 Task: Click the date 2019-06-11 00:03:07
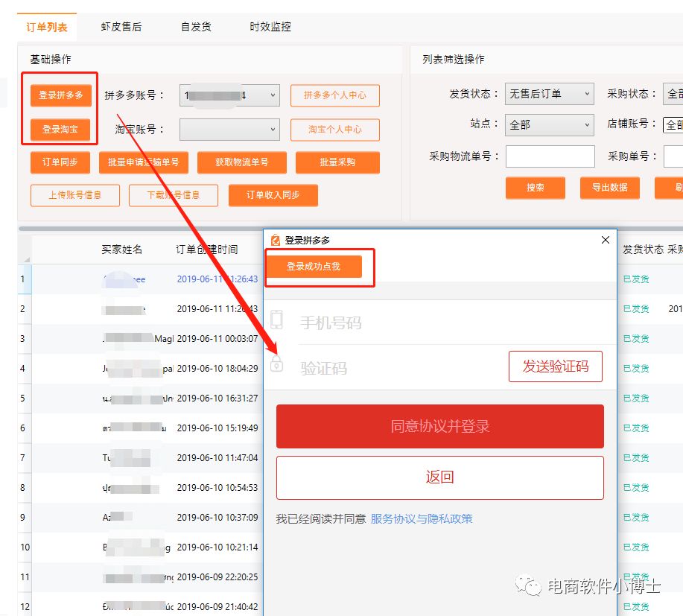click(217, 338)
